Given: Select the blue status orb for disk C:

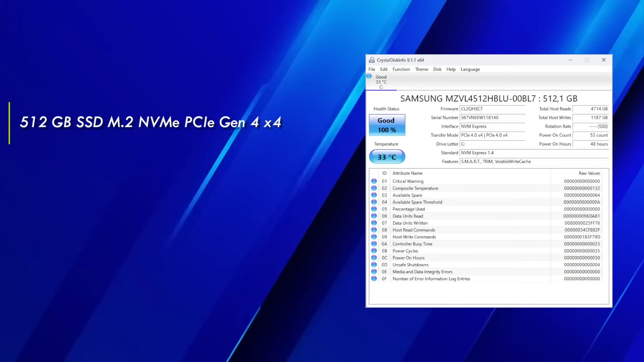Looking at the screenshot, I should tap(369, 76).
